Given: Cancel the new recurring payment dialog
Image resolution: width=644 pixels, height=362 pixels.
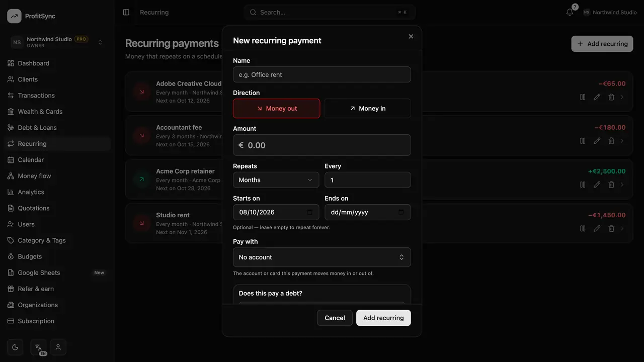Looking at the screenshot, I should pos(335,318).
